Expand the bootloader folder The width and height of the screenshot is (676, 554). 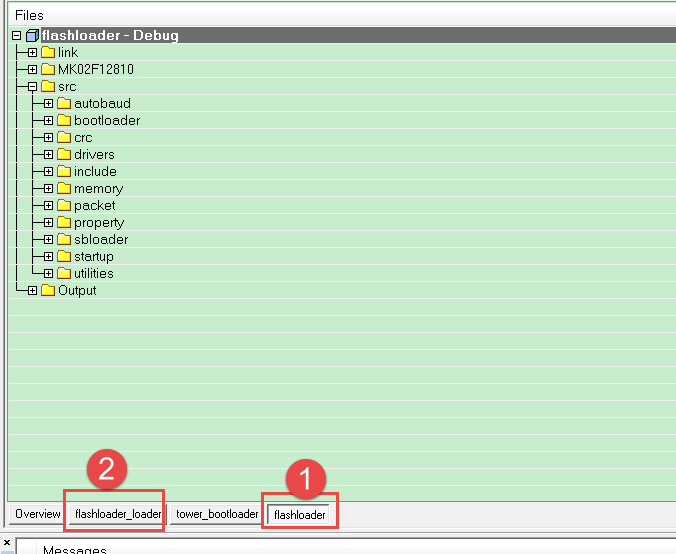pyautogui.click(x=48, y=121)
